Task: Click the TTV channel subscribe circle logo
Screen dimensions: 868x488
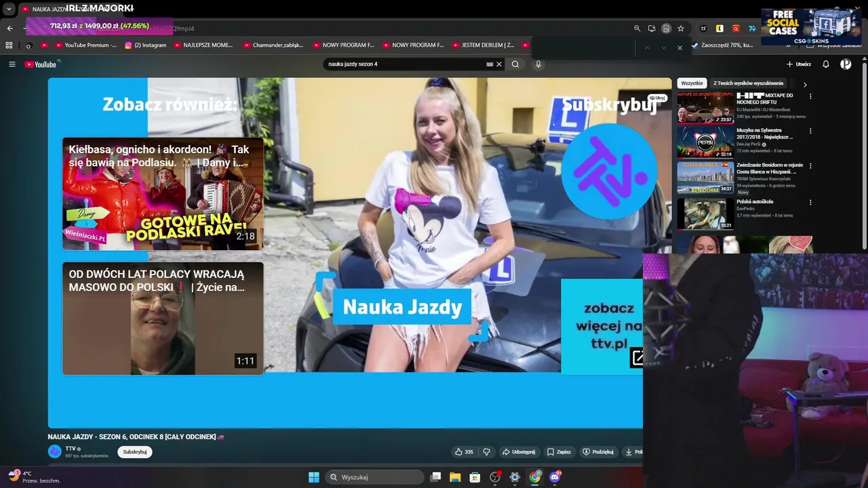Action: tap(609, 171)
